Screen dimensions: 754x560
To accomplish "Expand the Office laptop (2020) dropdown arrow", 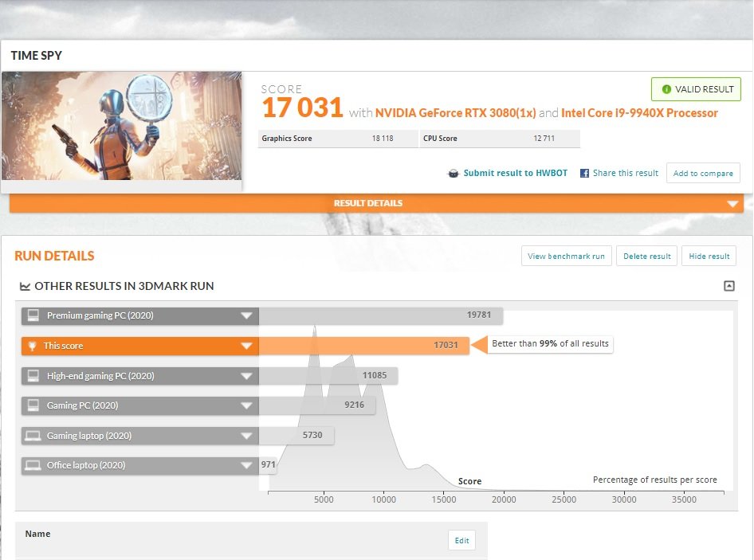I will 246,465.
